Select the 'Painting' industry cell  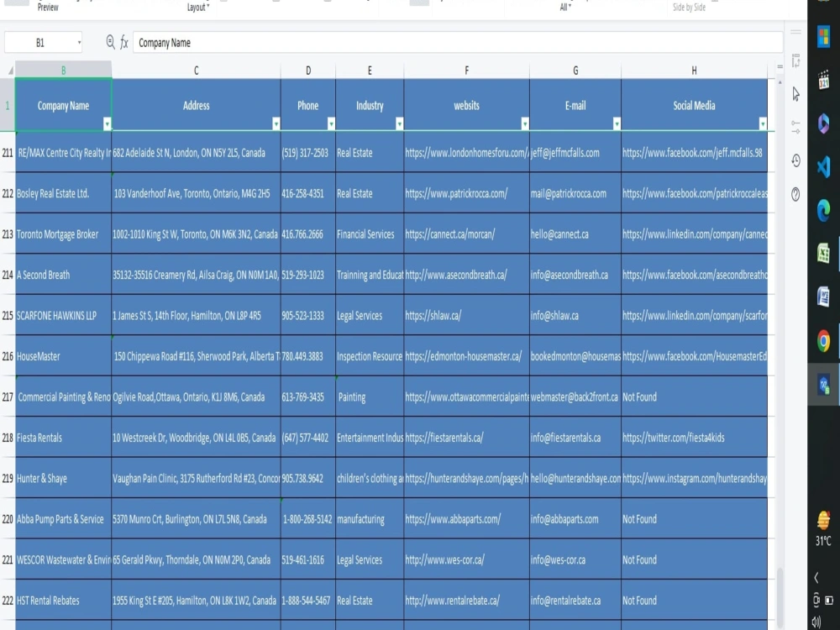(x=370, y=397)
